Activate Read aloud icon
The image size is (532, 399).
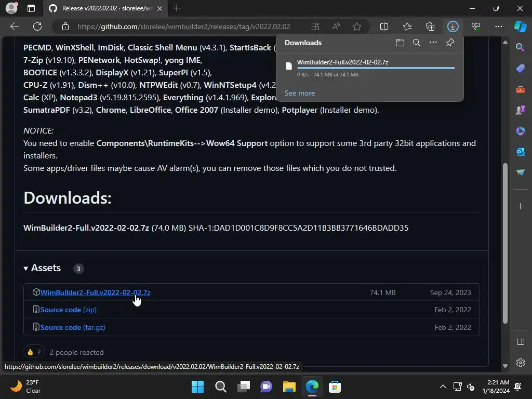coord(336,26)
